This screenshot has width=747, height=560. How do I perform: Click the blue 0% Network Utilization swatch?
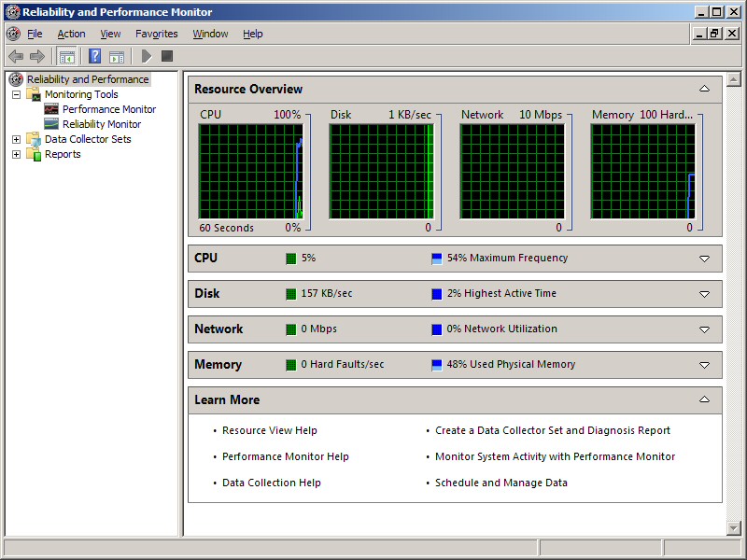pos(436,329)
